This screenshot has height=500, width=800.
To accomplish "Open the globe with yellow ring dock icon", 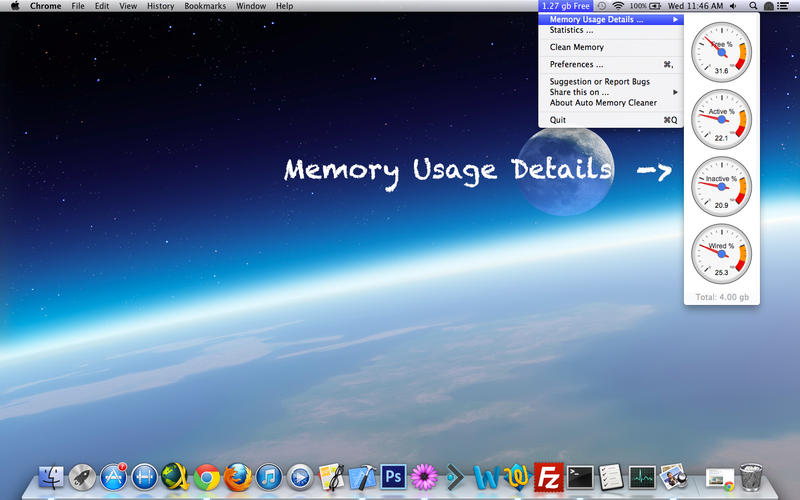I will point(175,477).
